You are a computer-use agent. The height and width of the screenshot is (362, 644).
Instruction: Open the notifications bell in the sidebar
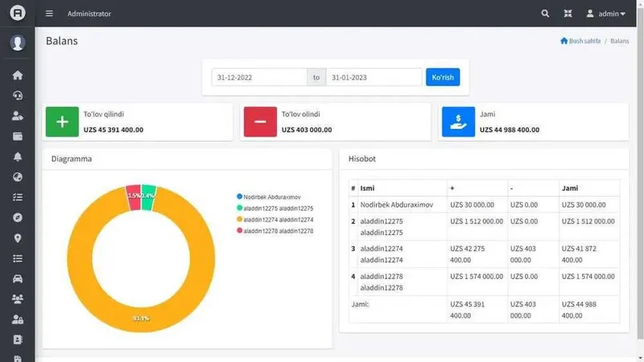17,157
